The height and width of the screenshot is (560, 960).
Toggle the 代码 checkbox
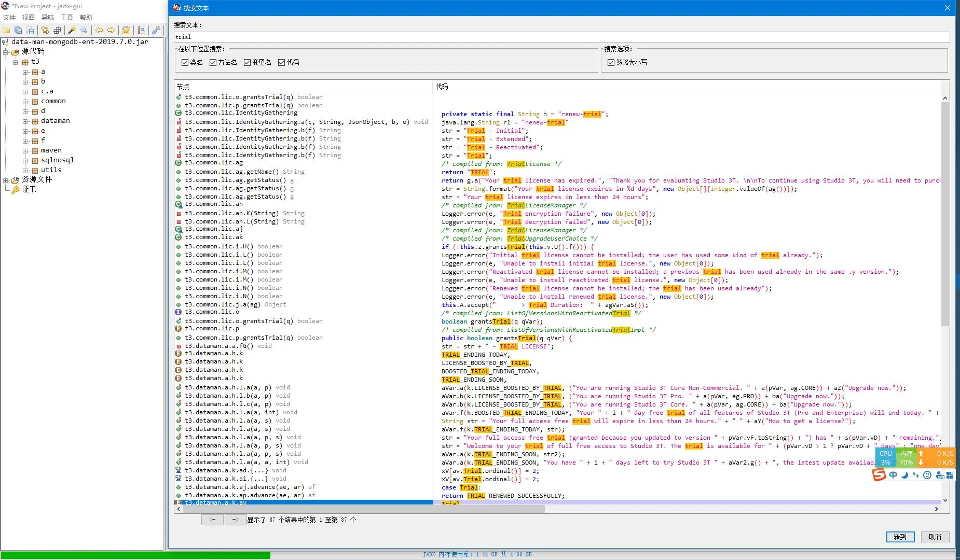coord(281,62)
